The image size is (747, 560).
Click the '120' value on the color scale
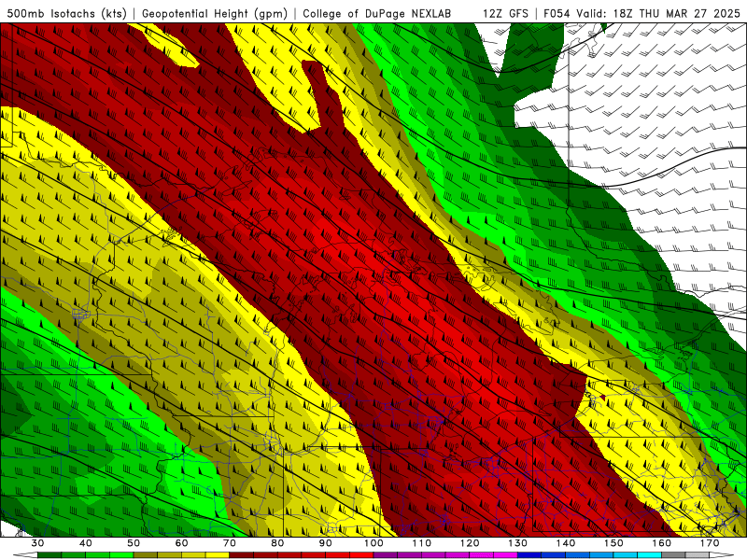pos(470,543)
